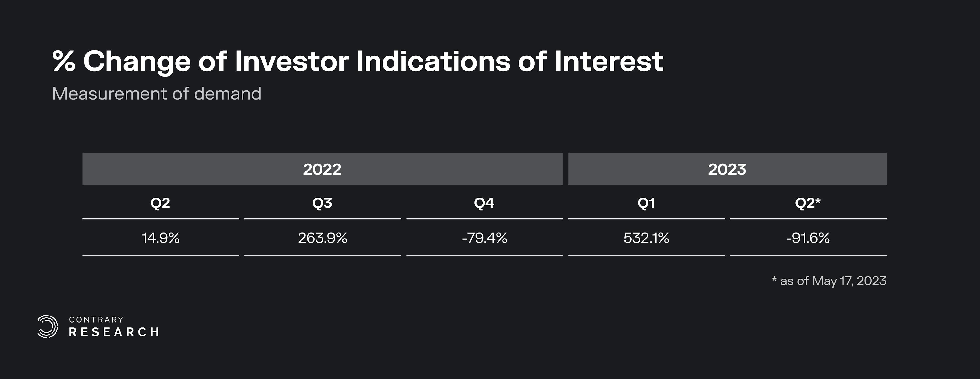Click the Q1 2023 column header
This screenshot has height=379, width=980.
(646, 203)
